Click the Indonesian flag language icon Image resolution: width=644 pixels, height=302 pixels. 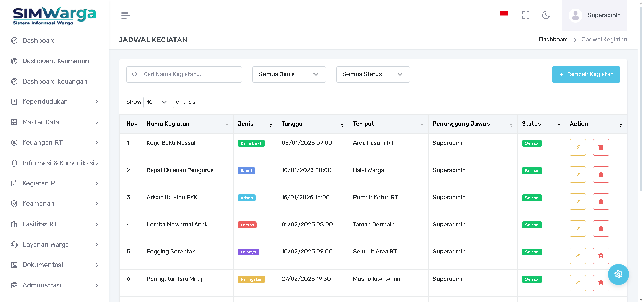point(504,14)
